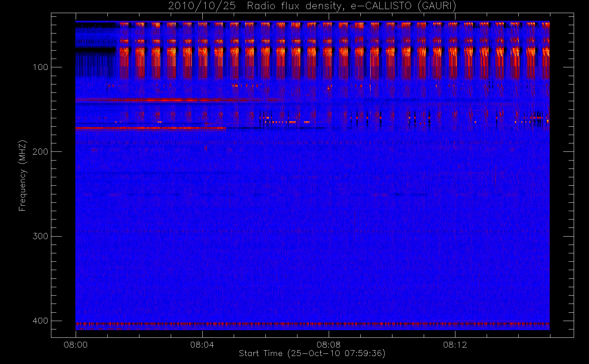Select the 300 frequency tick label

40,236
